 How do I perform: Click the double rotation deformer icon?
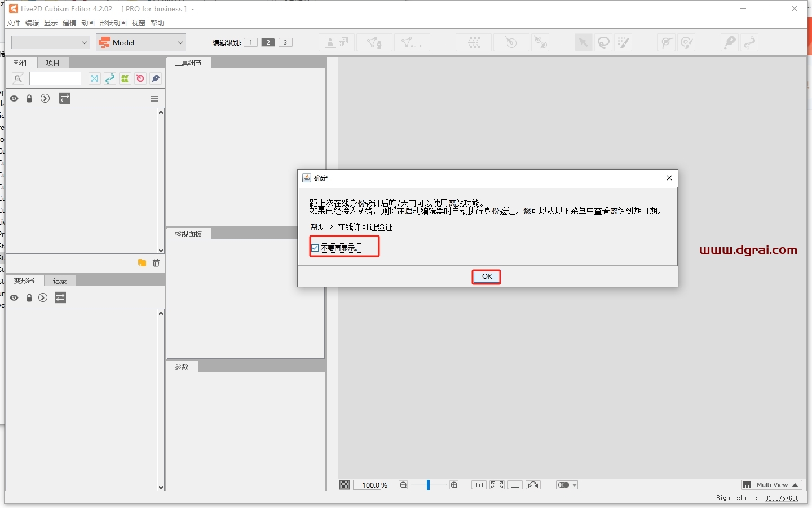pyautogui.click(x=540, y=42)
